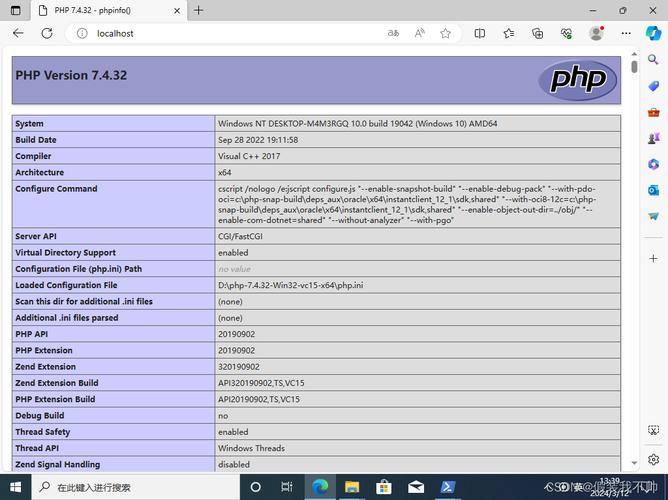Select the 'Debug Build' label
Viewport: 668px width, 500px height.
point(40,416)
